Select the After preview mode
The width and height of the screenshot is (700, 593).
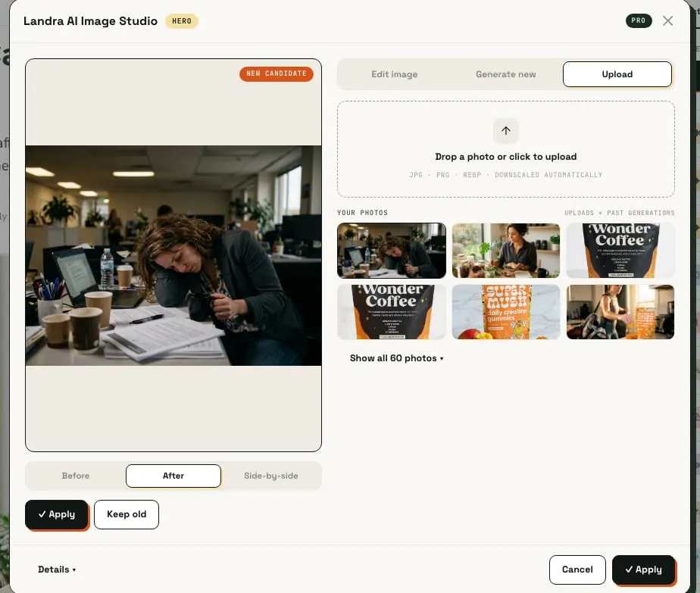pyautogui.click(x=173, y=476)
